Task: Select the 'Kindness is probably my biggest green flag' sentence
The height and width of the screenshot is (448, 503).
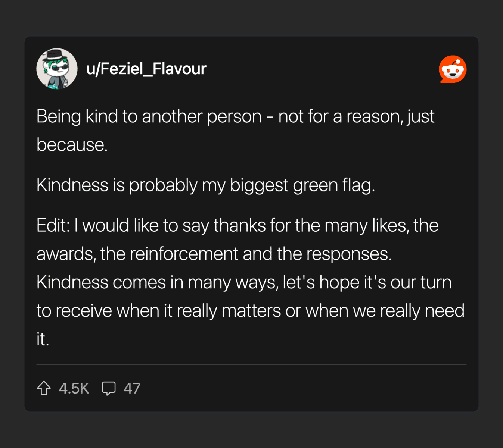Action: [x=206, y=185]
